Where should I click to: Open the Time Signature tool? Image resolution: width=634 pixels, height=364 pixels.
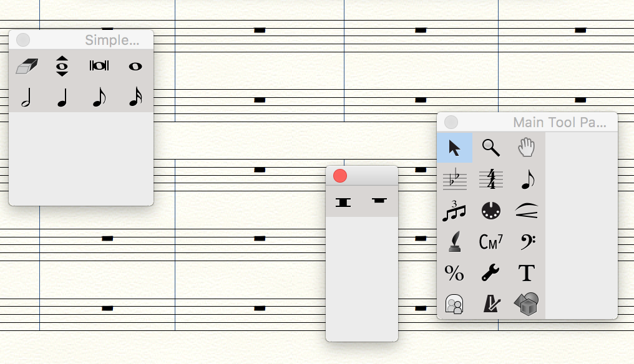coord(490,180)
